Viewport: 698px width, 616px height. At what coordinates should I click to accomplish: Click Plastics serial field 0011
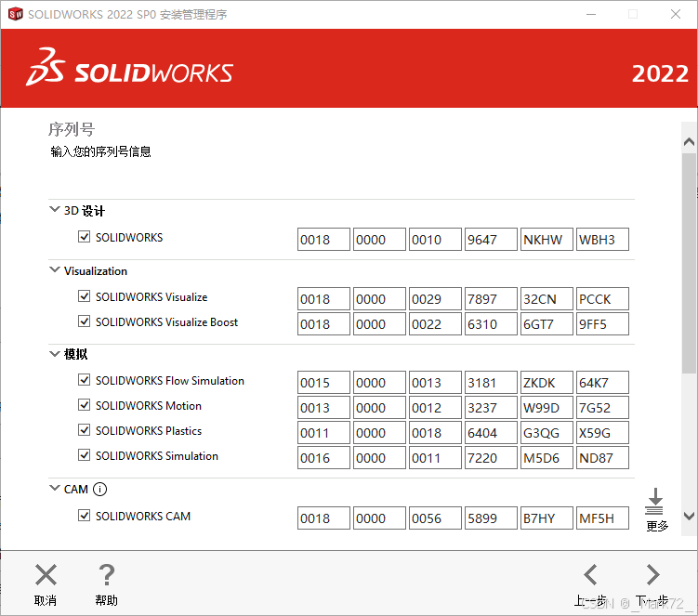coord(323,433)
